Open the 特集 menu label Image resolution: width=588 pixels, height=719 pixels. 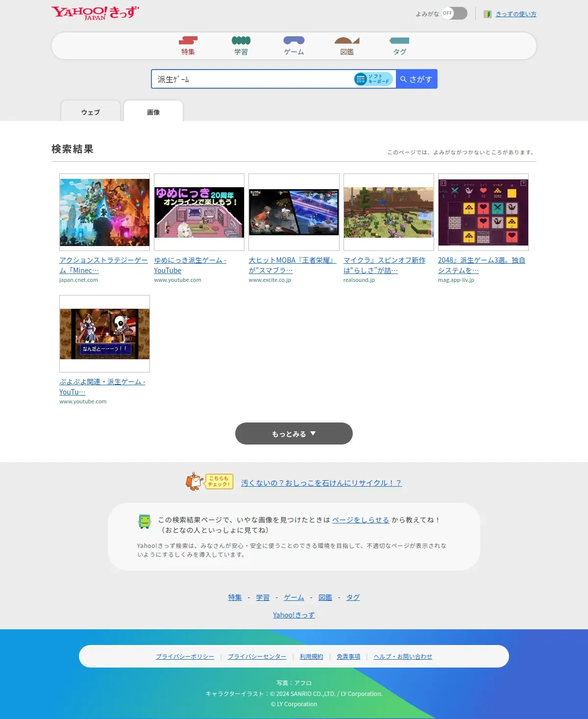(188, 51)
